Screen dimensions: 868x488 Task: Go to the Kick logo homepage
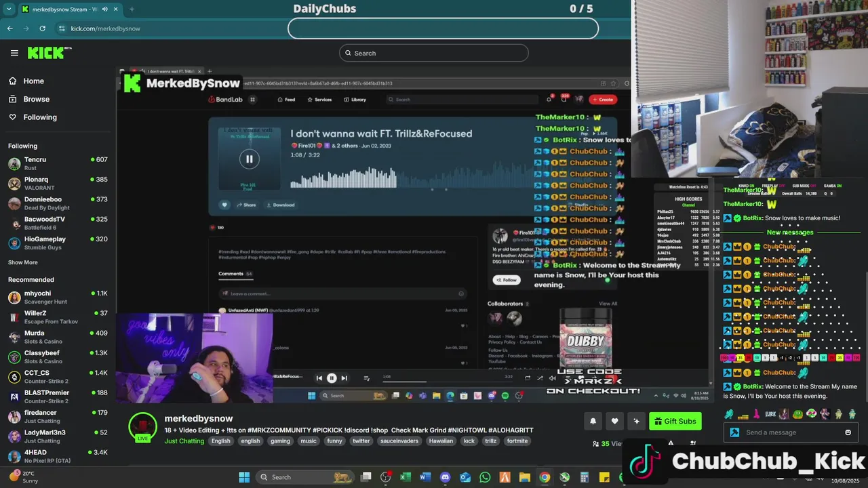tap(50, 53)
